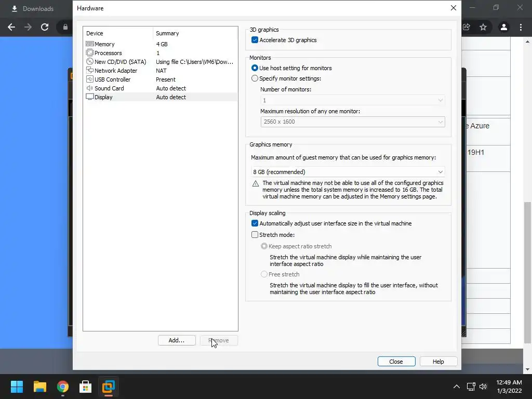Select the New CD/DVD (SATA) disc icon
The width and height of the screenshot is (532, 399).
[x=89, y=61]
